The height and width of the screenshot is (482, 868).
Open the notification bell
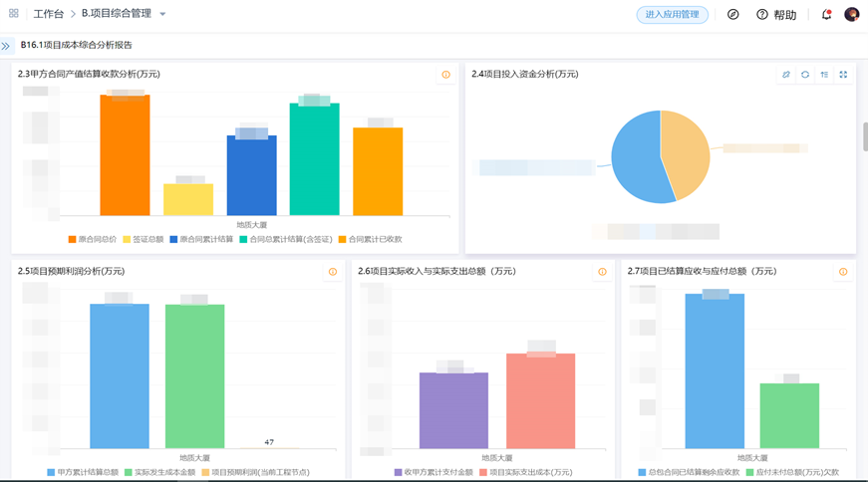[x=826, y=15]
